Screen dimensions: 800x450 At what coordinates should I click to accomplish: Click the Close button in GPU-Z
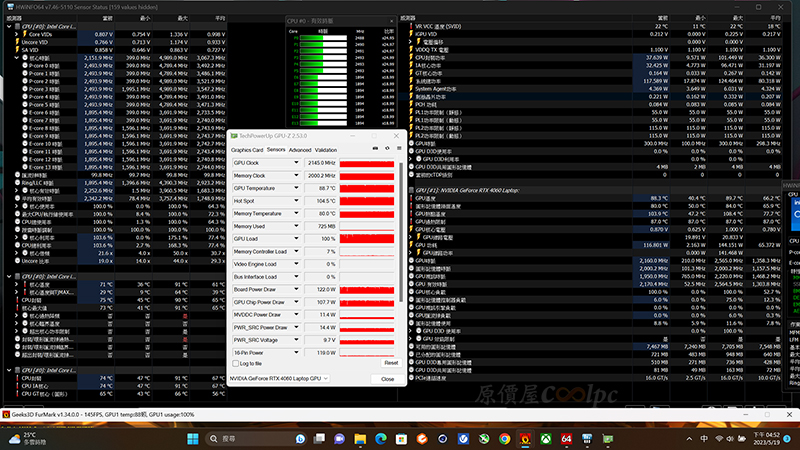point(388,379)
